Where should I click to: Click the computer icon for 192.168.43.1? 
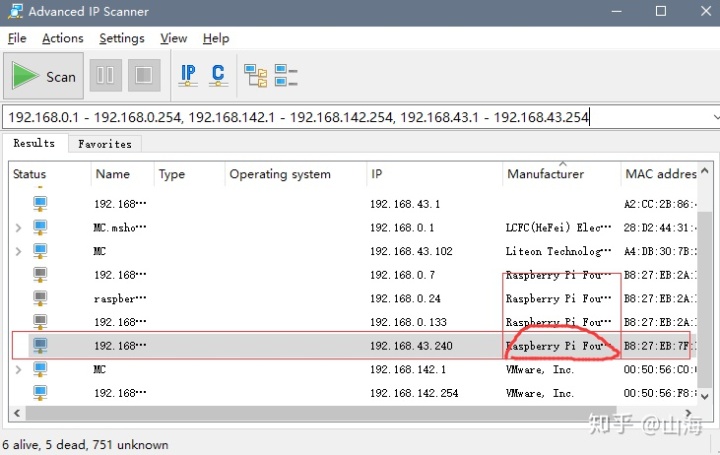(40, 204)
